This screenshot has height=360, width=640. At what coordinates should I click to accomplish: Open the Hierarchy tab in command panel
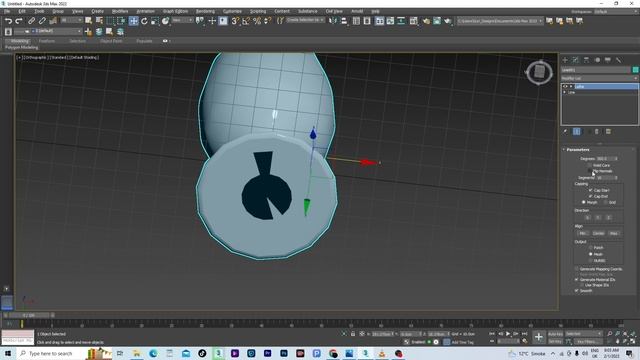pyautogui.click(x=586, y=60)
